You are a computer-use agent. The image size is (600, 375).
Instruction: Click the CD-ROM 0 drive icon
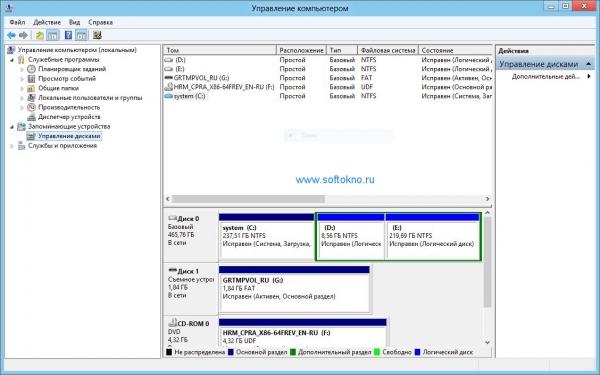click(x=173, y=323)
